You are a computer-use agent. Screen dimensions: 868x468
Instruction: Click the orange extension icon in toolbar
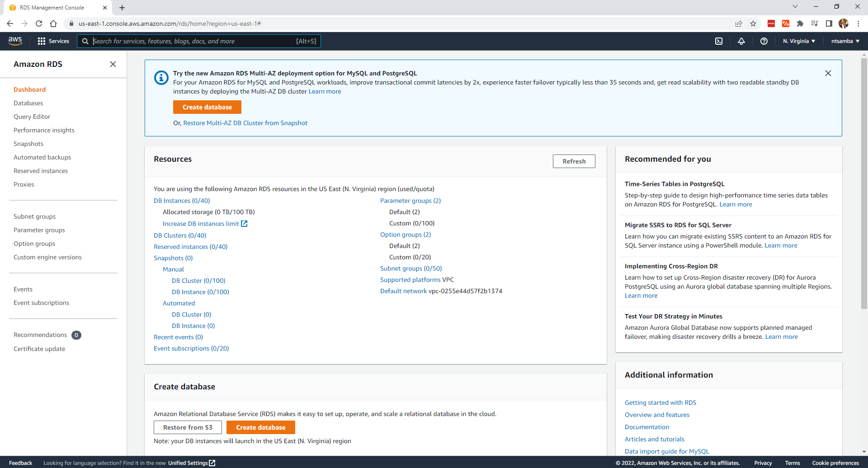click(786, 23)
